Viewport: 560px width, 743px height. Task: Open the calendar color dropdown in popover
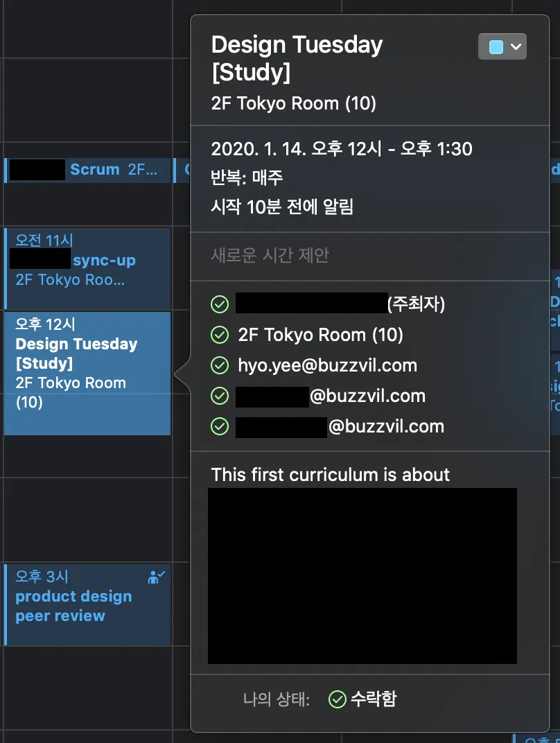click(502, 46)
